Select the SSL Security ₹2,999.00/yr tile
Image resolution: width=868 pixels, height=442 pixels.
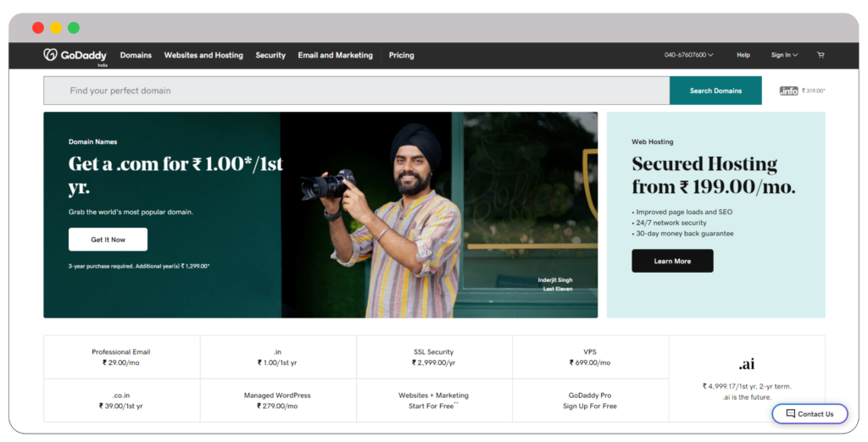coord(433,356)
